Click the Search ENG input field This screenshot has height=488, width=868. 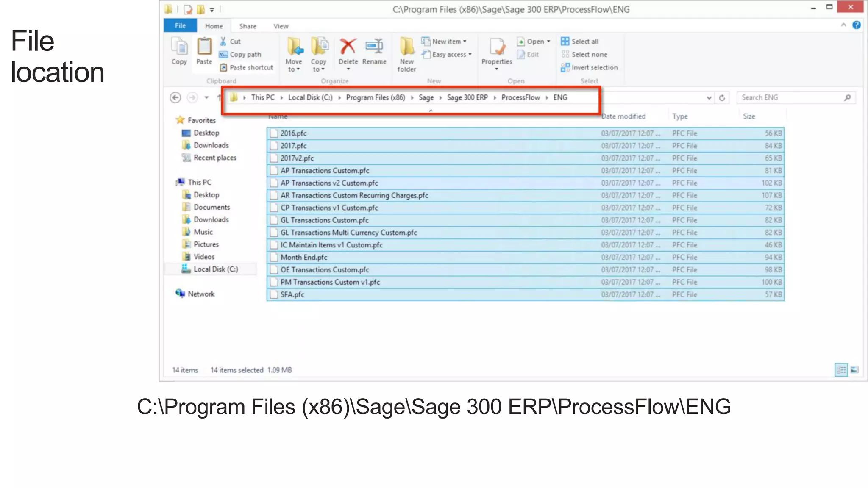pyautogui.click(x=790, y=97)
